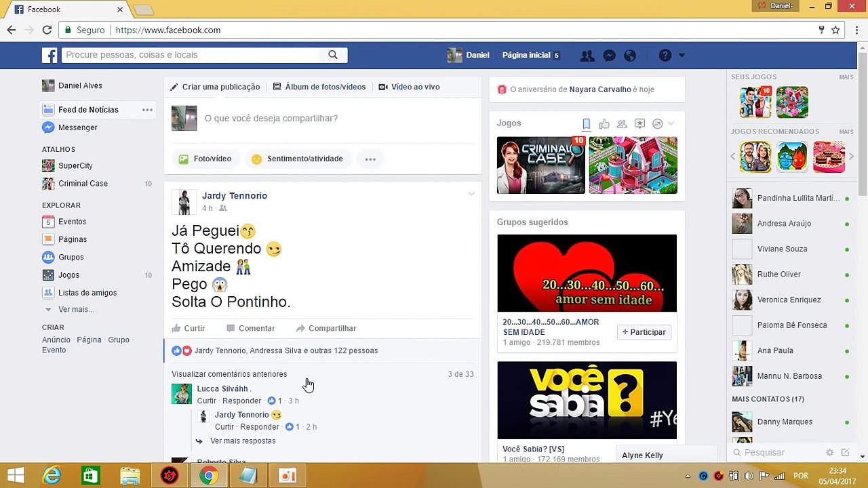The width and height of the screenshot is (868, 488).
Task: Click the search magnifier button
Action: pyautogui.click(x=333, y=55)
